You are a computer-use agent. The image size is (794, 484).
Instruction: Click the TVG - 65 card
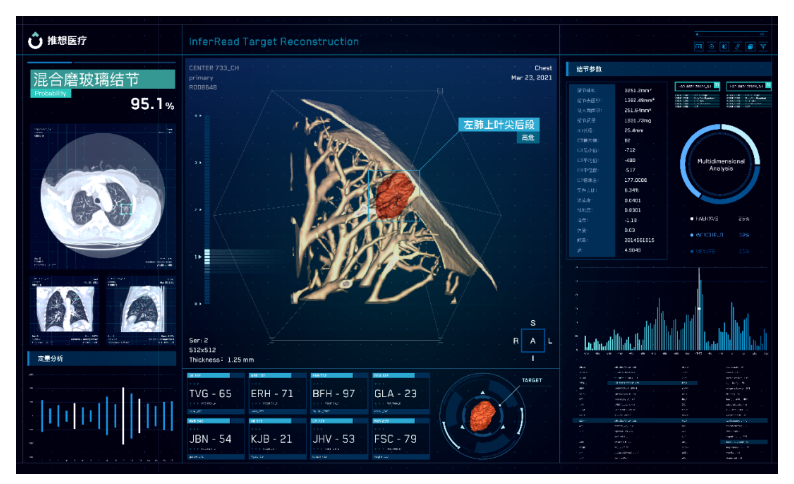[212, 394]
